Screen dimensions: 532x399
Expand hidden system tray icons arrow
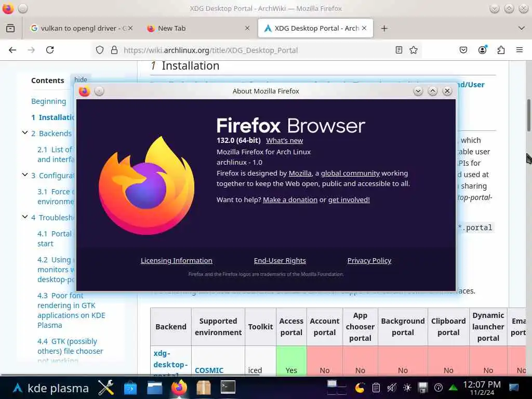point(453,388)
